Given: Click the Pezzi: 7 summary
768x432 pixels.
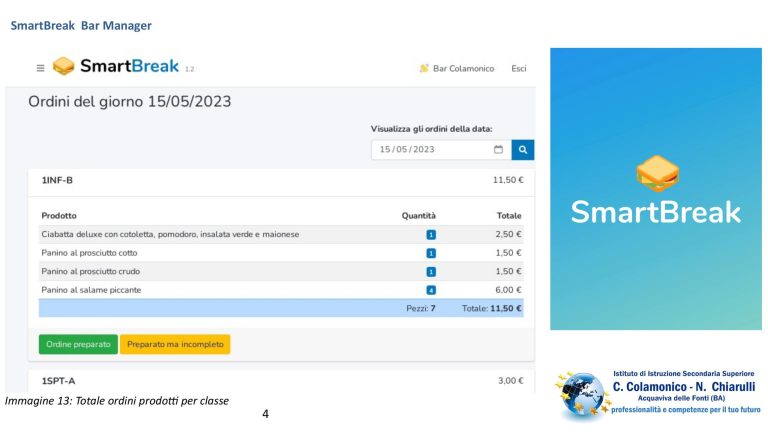Looking at the screenshot, I should click(421, 309).
